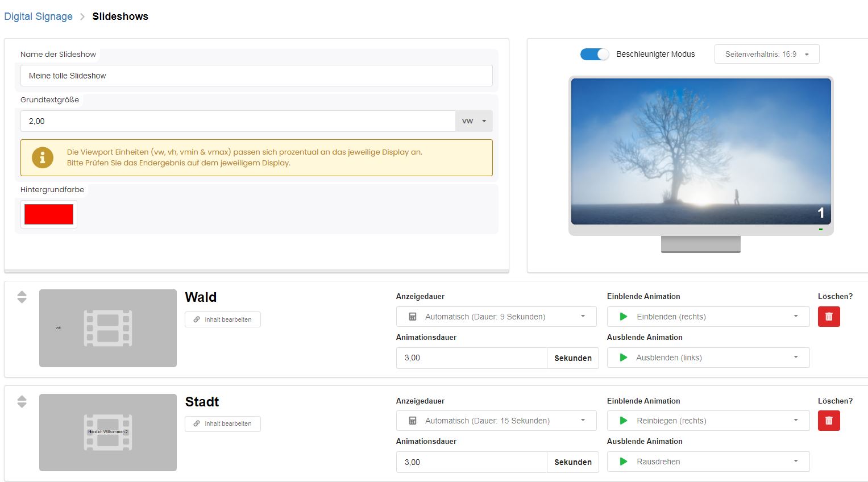The width and height of the screenshot is (868, 482).
Task: Expand Stadt Anzeigedauer dropdown showing 15 Sekunden
Action: click(496, 421)
